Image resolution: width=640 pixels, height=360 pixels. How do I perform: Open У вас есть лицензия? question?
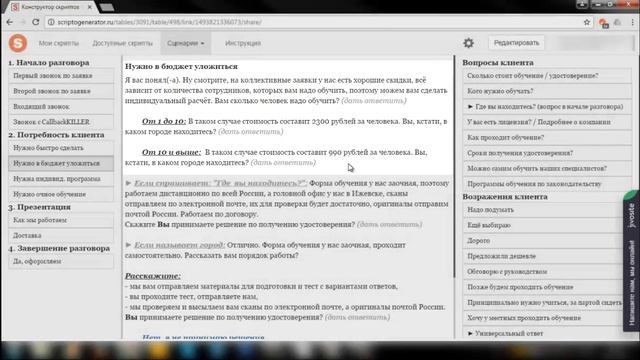pos(547,122)
